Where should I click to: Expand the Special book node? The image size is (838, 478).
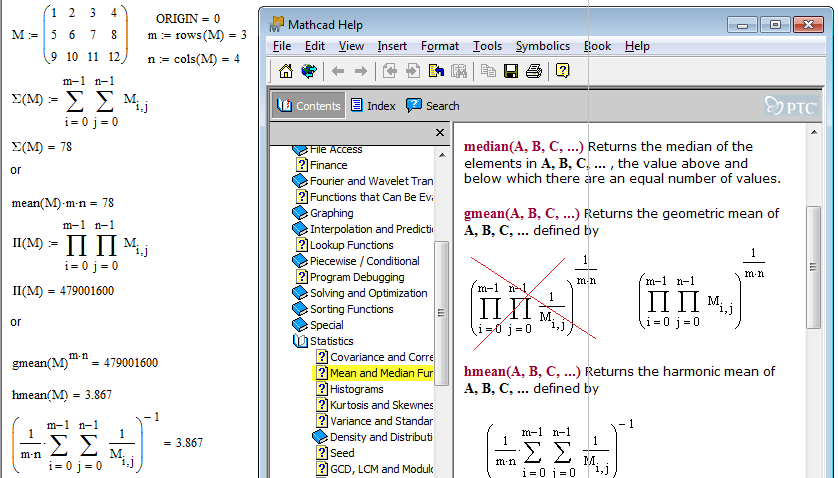(318, 326)
